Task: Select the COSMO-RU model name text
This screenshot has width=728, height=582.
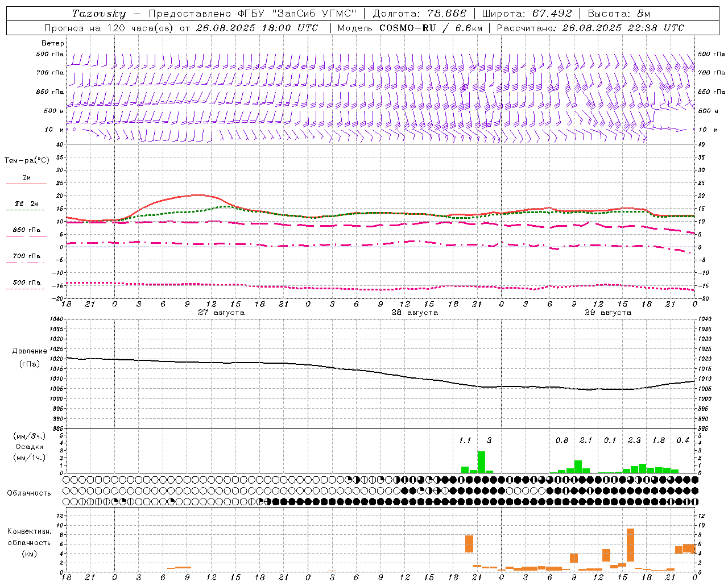Action: click(x=408, y=28)
